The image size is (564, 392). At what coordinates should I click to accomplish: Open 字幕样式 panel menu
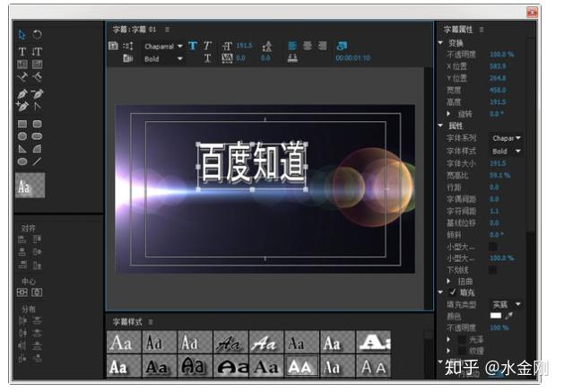(151, 322)
